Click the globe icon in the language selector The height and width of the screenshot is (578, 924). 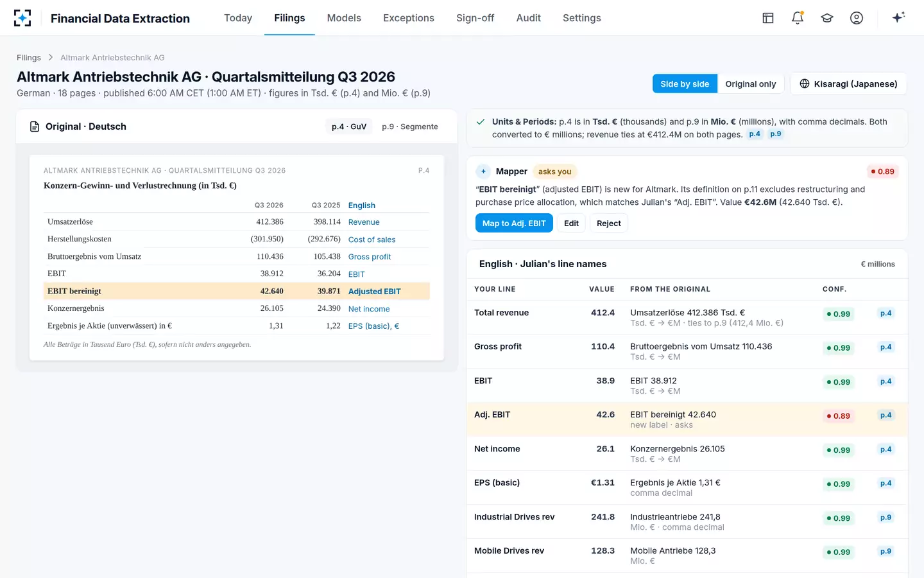coord(805,83)
